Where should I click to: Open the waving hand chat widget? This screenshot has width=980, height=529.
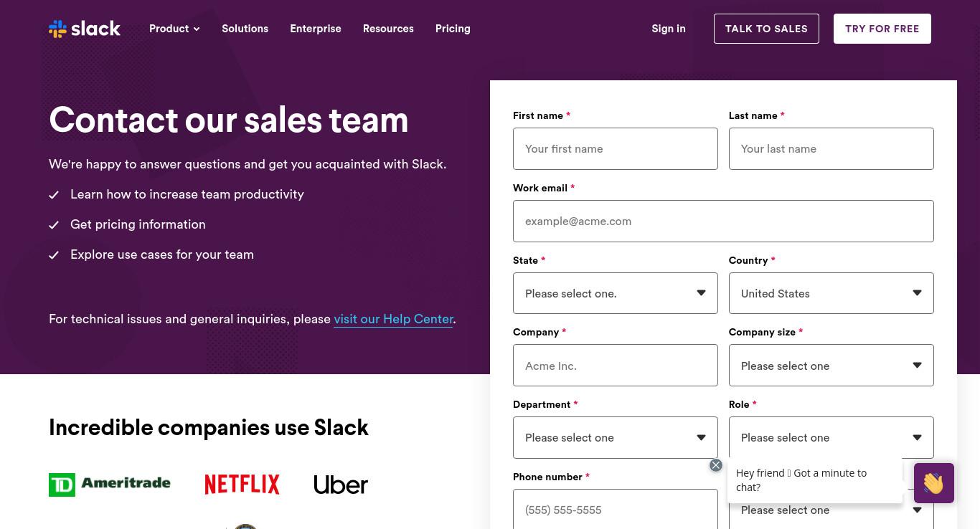[x=933, y=483]
